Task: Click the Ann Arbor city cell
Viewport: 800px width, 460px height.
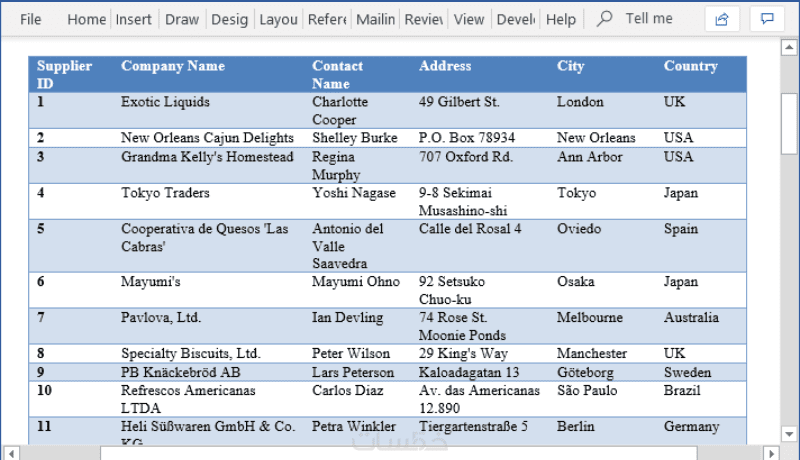Action: click(x=603, y=165)
